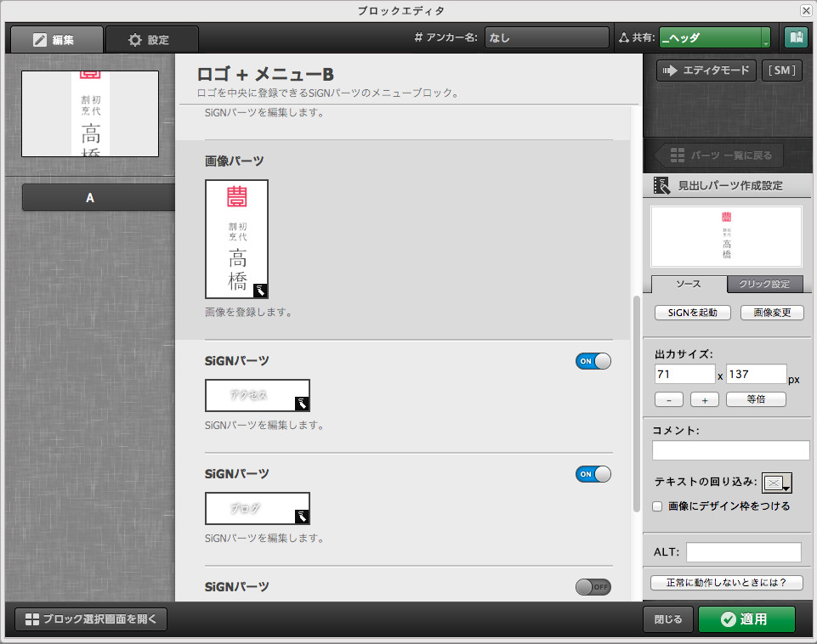817x644 pixels.
Task: Switch to the 設定 tab
Action: pyautogui.click(x=152, y=40)
